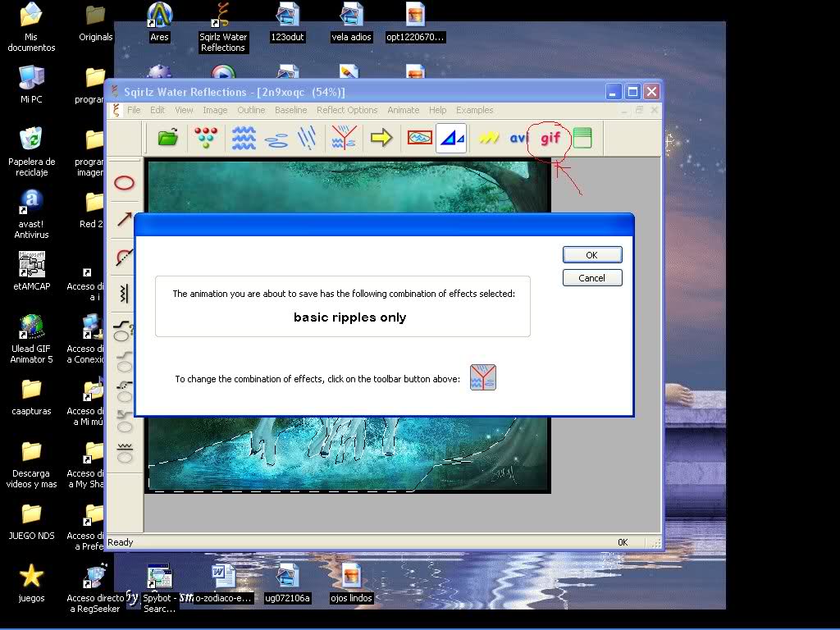Click the red-framed water image icon
The height and width of the screenshot is (630, 840).
(419, 138)
